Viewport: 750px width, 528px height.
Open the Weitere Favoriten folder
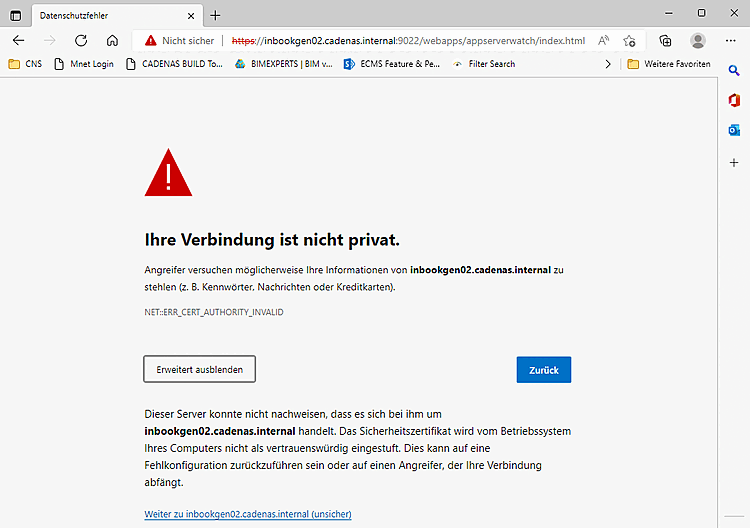tap(669, 64)
